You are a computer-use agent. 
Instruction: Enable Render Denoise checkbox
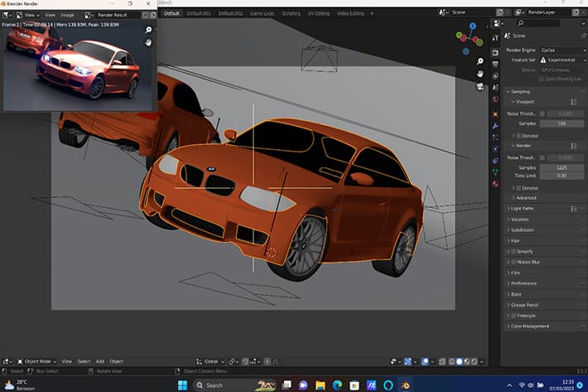tap(519, 188)
